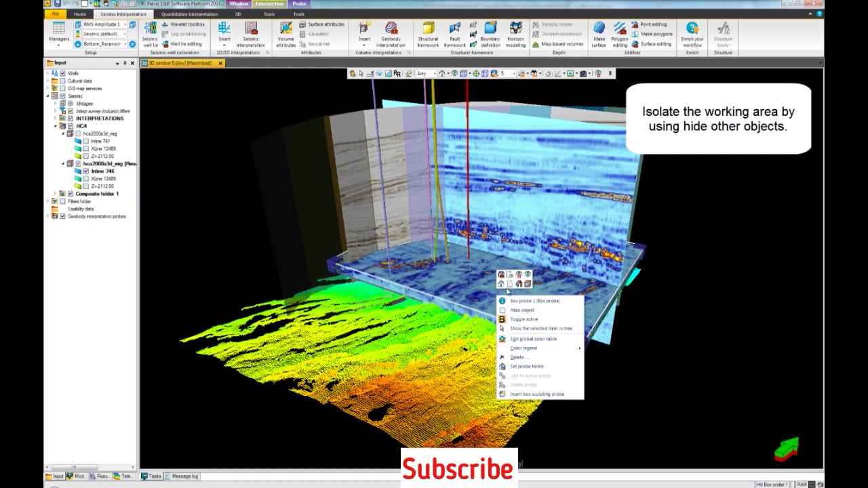Open the Message log tab
The width and height of the screenshot is (868, 488).
(182, 476)
